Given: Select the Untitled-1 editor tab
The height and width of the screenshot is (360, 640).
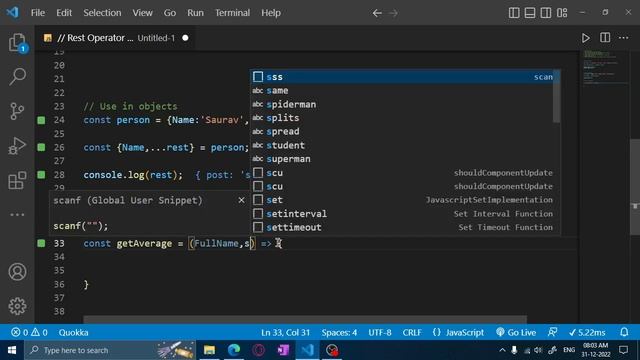Looking at the screenshot, I should [x=116, y=38].
